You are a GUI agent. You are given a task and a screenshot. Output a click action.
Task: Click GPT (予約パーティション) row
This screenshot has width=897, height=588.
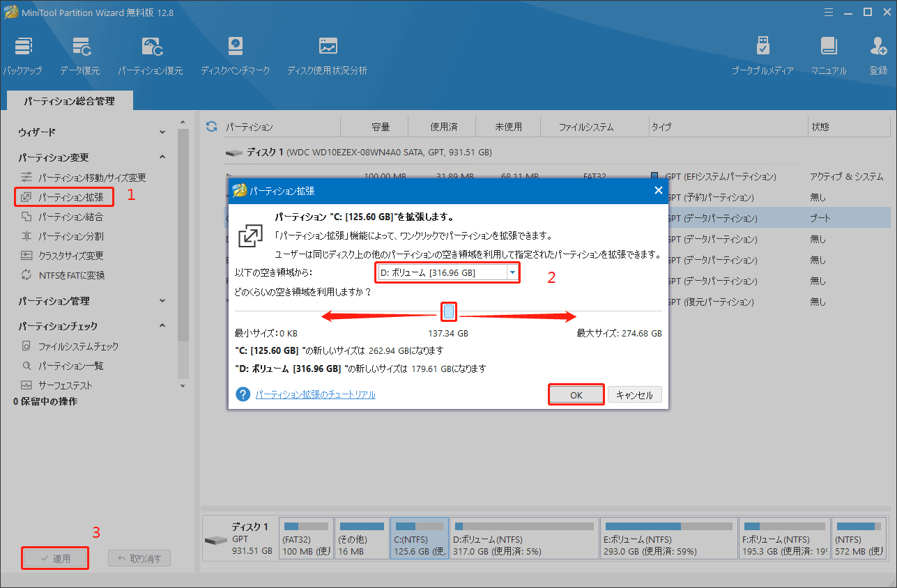point(710,197)
